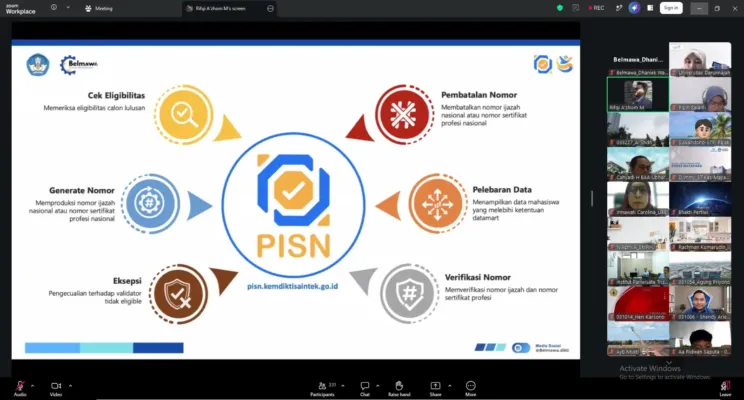744x400 pixels.
Task: Click the Media Sosial @Belmawa.dikti label
Action: (x=552, y=348)
